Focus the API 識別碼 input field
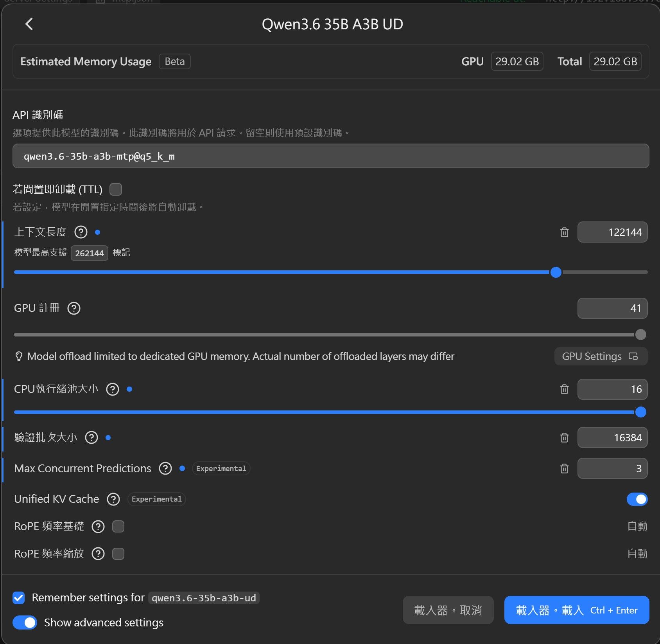The width and height of the screenshot is (660, 644). (331, 156)
